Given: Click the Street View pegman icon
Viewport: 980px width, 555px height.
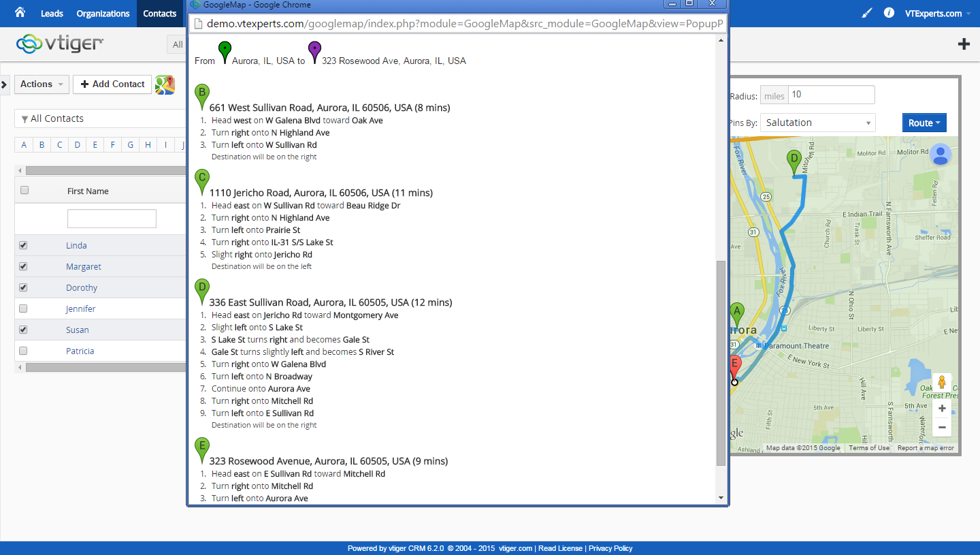Looking at the screenshot, I should click(942, 383).
